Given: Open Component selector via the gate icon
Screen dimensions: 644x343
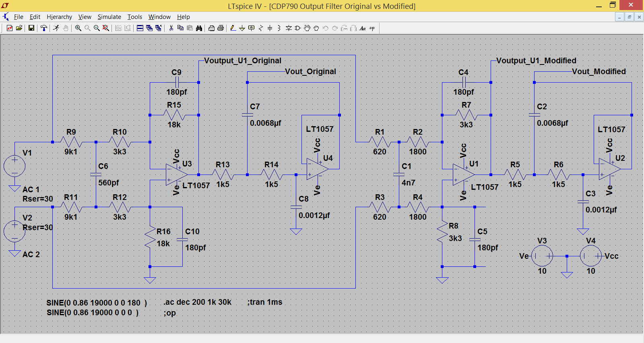Looking at the screenshot, I should [298, 28].
